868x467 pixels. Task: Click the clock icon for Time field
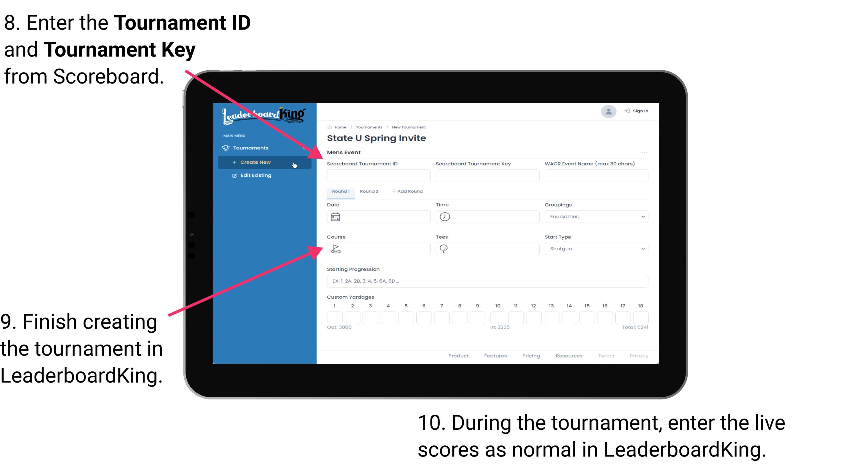click(x=445, y=216)
